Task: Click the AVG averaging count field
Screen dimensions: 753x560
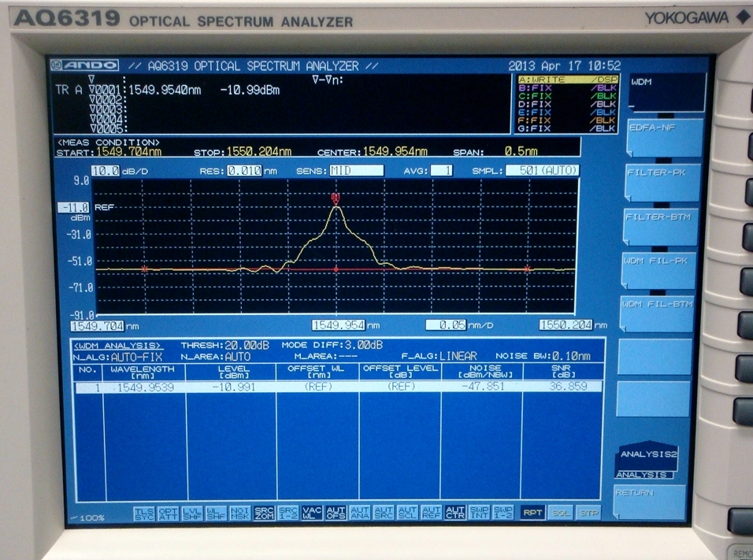Action: point(441,171)
